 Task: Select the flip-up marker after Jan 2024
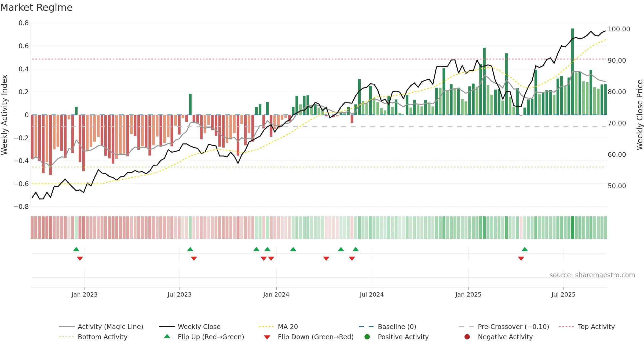tap(293, 249)
